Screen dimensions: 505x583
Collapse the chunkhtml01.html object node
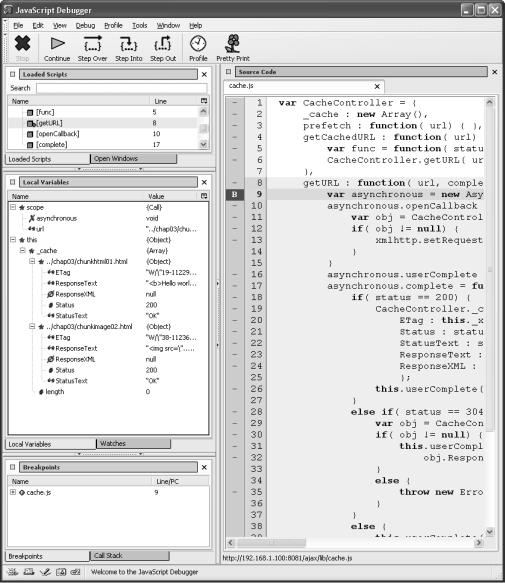(32, 261)
